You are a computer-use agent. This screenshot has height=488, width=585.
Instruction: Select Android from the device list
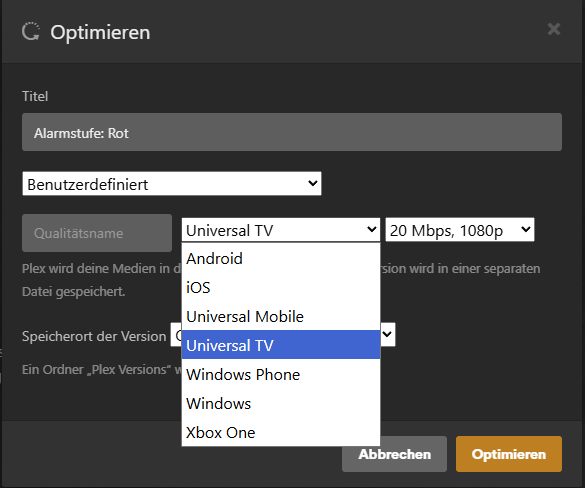point(281,259)
